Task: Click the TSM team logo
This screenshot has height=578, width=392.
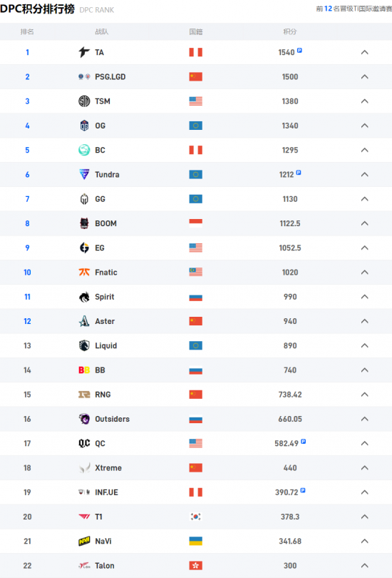Action: pyautogui.click(x=84, y=101)
